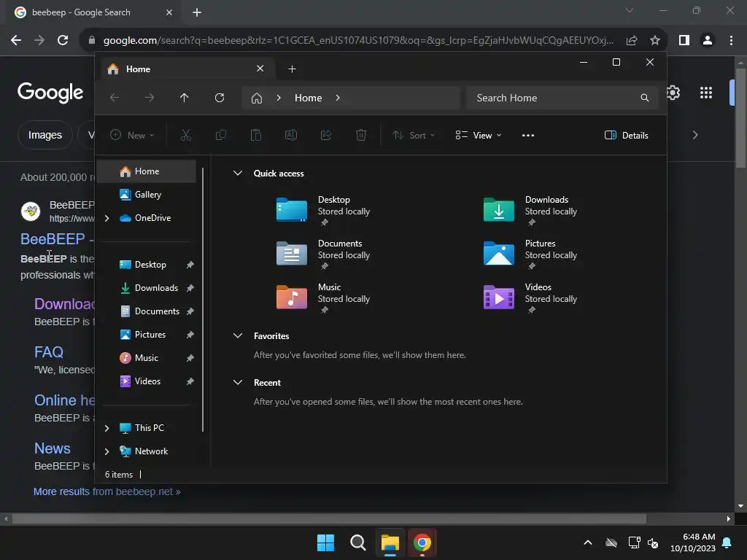Open the Videos folder in Quick access
The width and height of the screenshot is (747, 560).
pyautogui.click(x=530, y=297)
